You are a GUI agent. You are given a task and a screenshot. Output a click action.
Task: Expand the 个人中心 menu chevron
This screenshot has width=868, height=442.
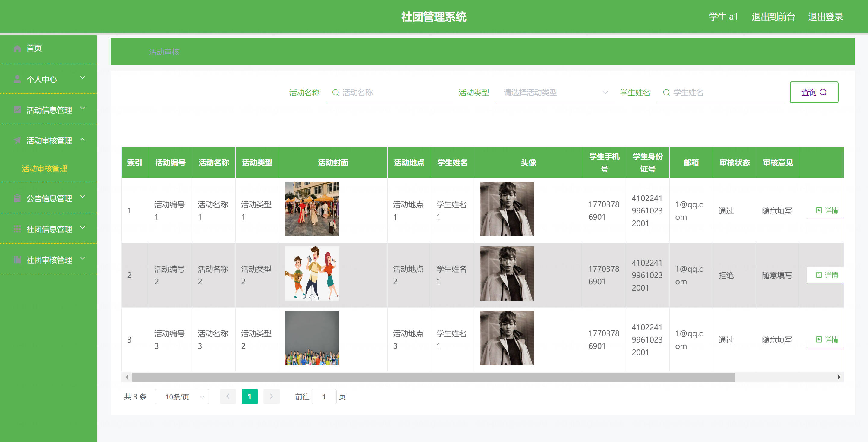click(x=83, y=77)
